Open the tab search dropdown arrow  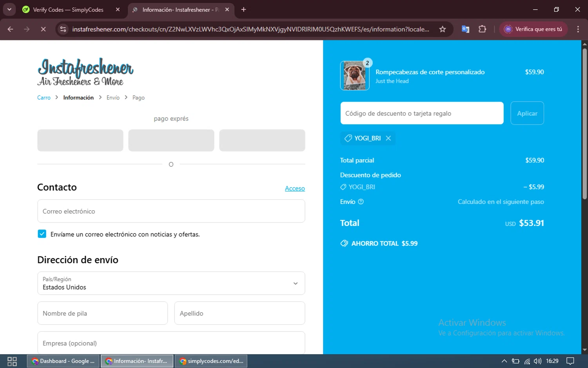tap(9, 9)
